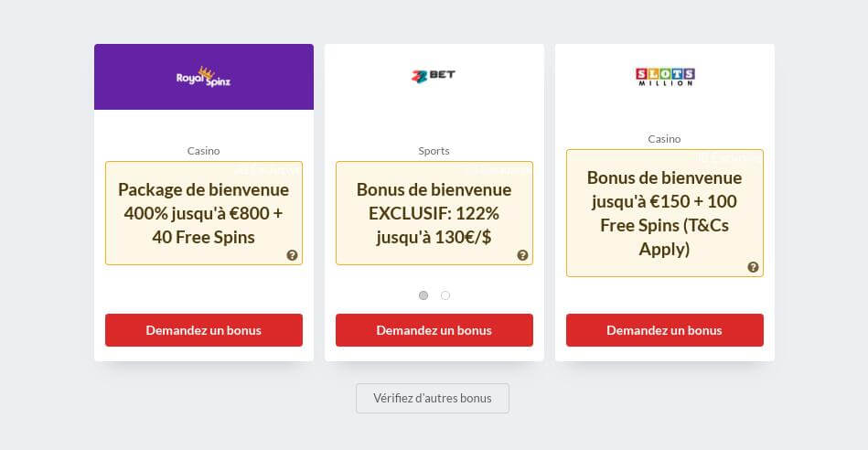Viewport: 868px width, 450px height.
Task: Click the 22BET logo
Action: [434, 76]
